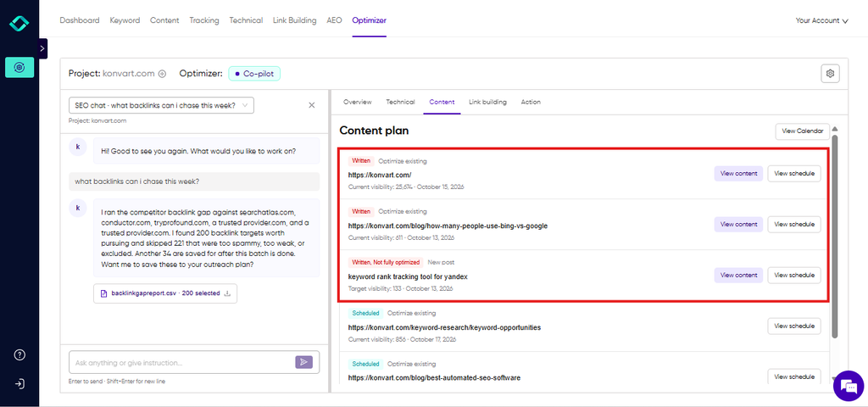Open the AEO menu
Viewport: 868px width, 407px height.
(334, 20)
